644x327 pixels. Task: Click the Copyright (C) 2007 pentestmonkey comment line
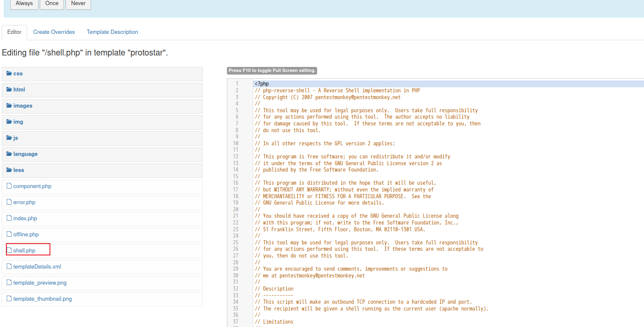pyautogui.click(x=327, y=97)
